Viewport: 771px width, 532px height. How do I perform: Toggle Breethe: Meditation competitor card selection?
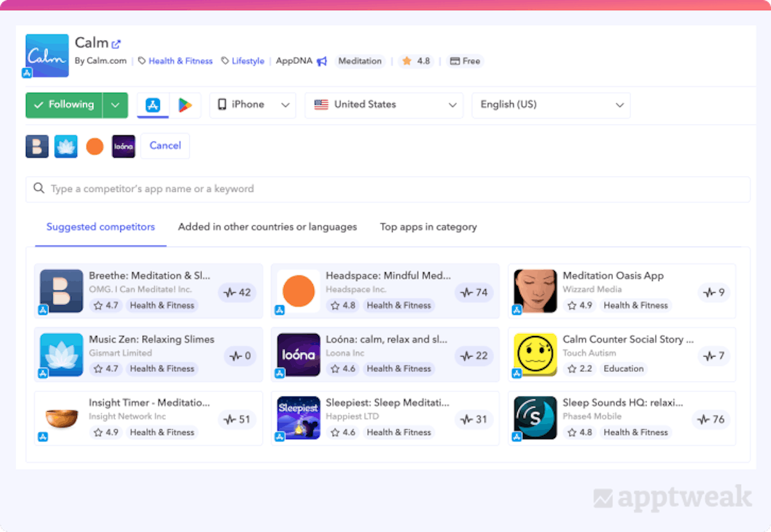(x=148, y=291)
